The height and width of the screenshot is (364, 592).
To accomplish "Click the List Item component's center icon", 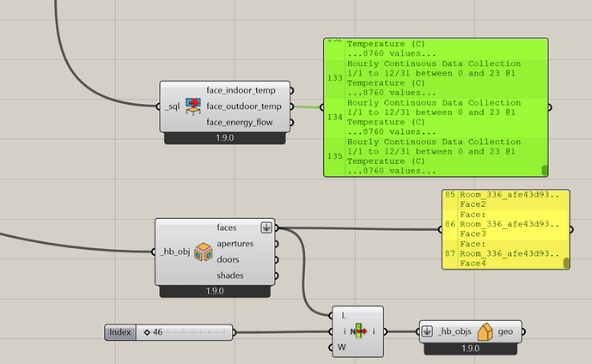I will [x=357, y=331].
